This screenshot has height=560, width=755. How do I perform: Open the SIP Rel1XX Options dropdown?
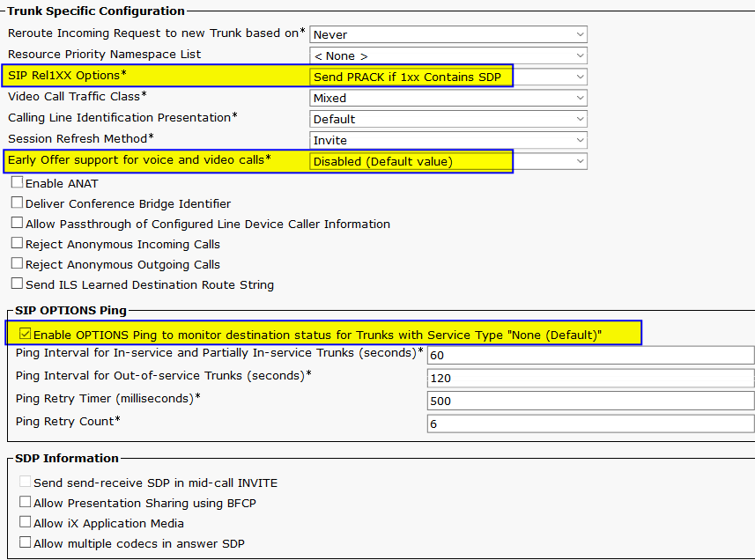pyautogui.click(x=448, y=77)
